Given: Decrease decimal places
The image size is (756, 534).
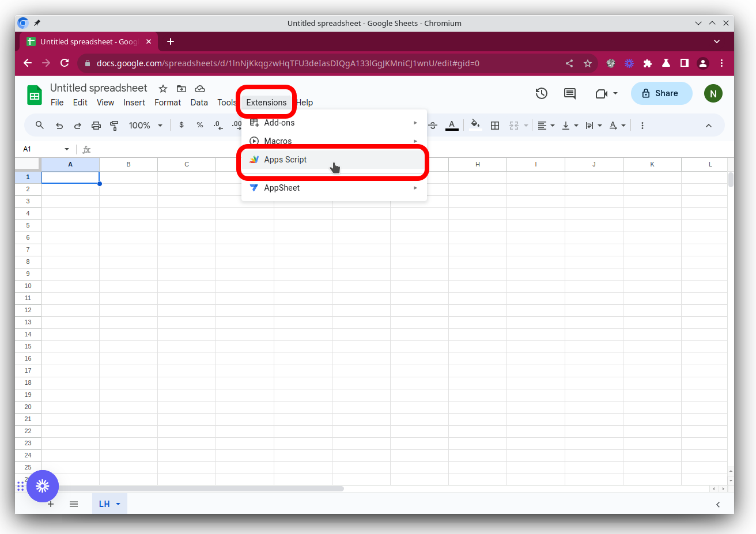Looking at the screenshot, I should coord(218,125).
